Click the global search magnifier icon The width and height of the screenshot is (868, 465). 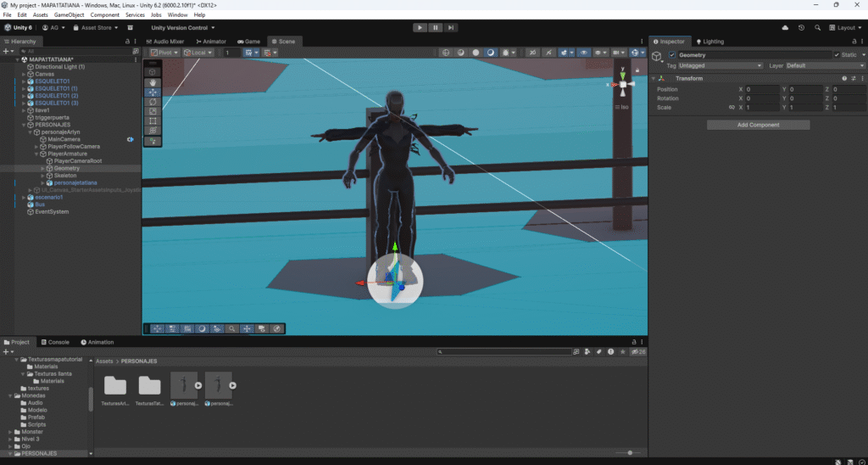(817, 27)
